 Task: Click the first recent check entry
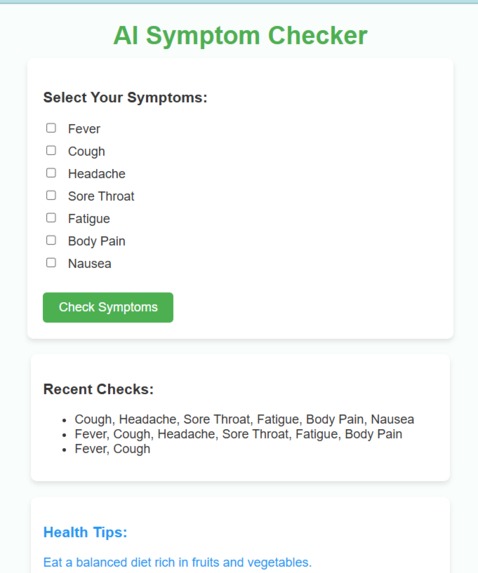(x=244, y=419)
